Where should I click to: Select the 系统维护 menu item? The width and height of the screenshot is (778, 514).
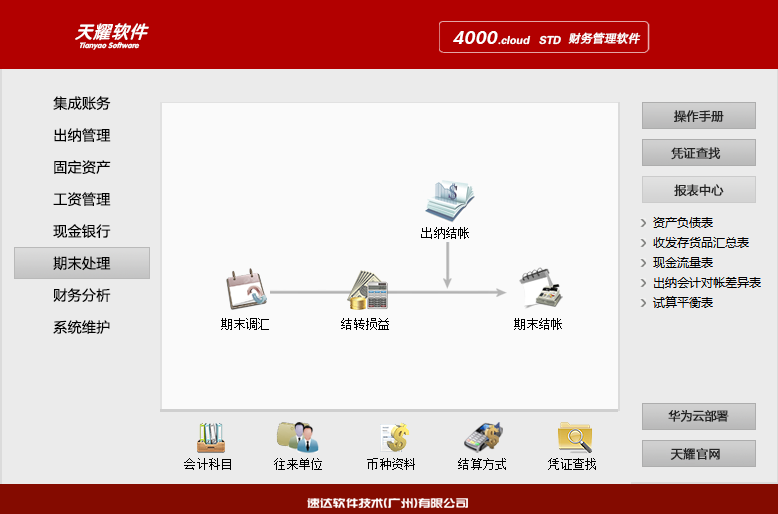click(x=82, y=327)
